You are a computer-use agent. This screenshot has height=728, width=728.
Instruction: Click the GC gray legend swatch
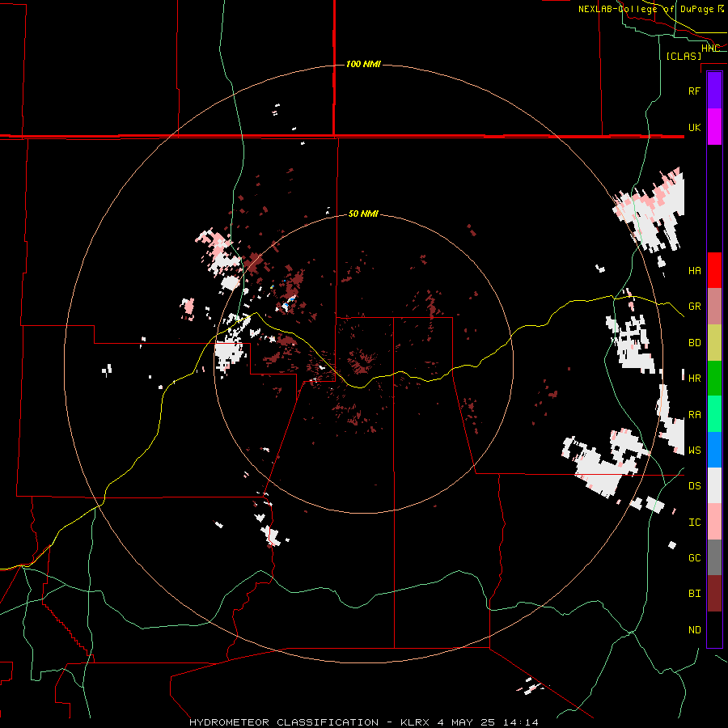(x=714, y=557)
